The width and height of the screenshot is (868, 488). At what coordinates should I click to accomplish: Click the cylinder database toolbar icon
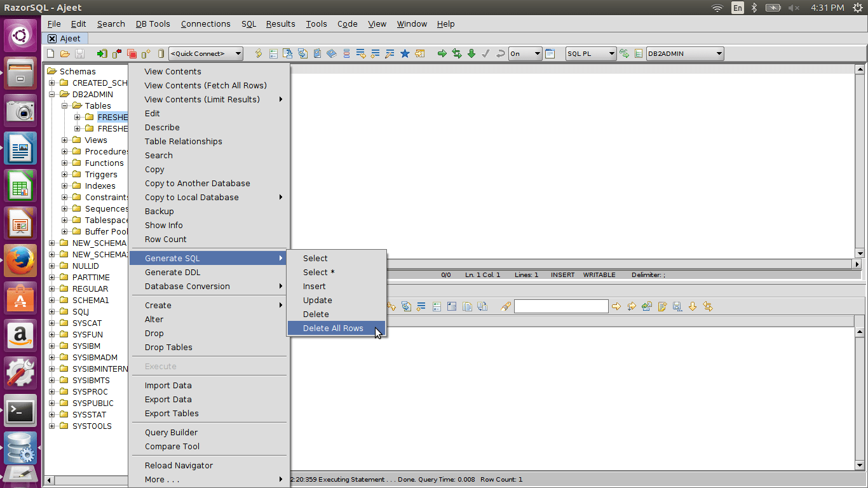pos(161,54)
